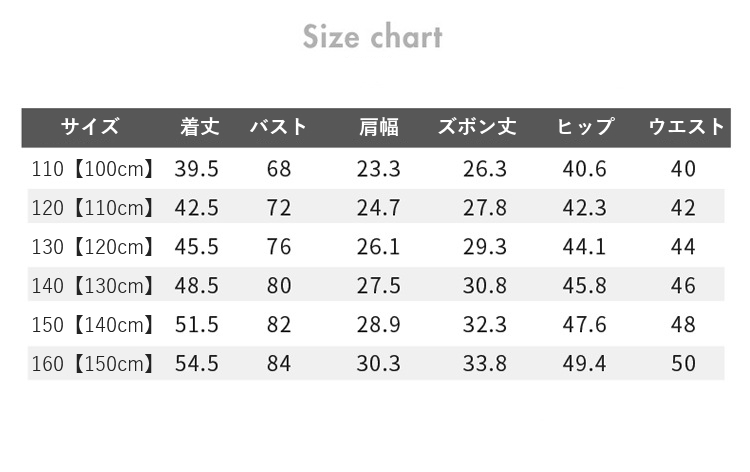750x472 pixels.
Task: Click the shoulder width value 26.1
Action: (378, 247)
